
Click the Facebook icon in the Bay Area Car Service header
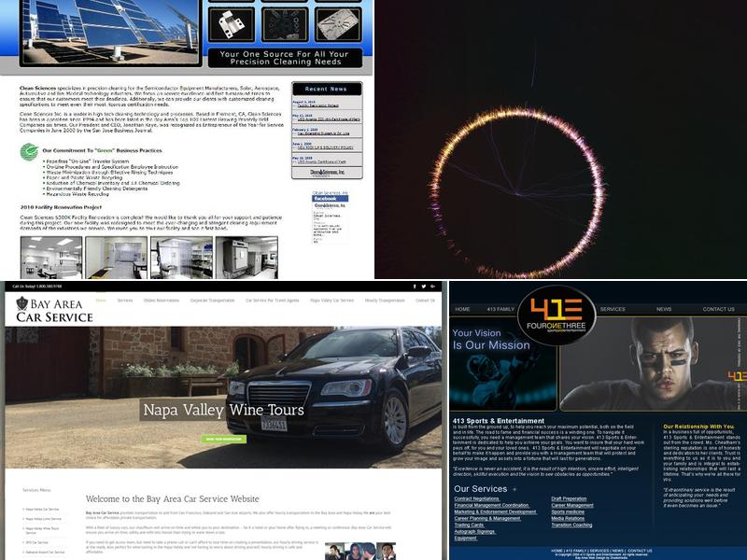pyautogui.click(x=415, y=287)
